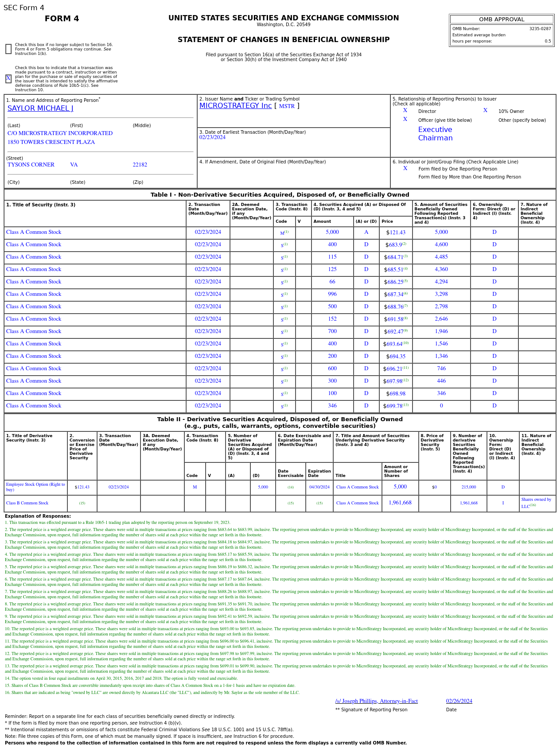Screen dimensions: 560x756
Task: Click the $692.47 price cell
Action: (396, 332)
